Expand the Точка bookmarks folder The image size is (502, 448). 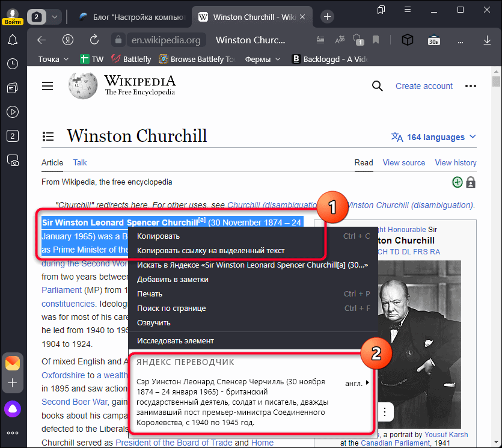pos(53,60)
